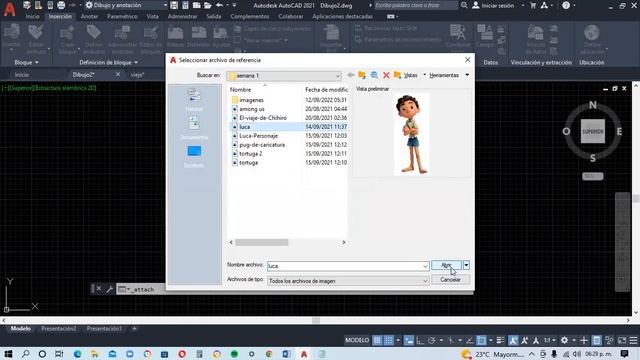Click the Nombre archivo text field
The width and height of the screenshot is (640, 360).
[344, 266]
